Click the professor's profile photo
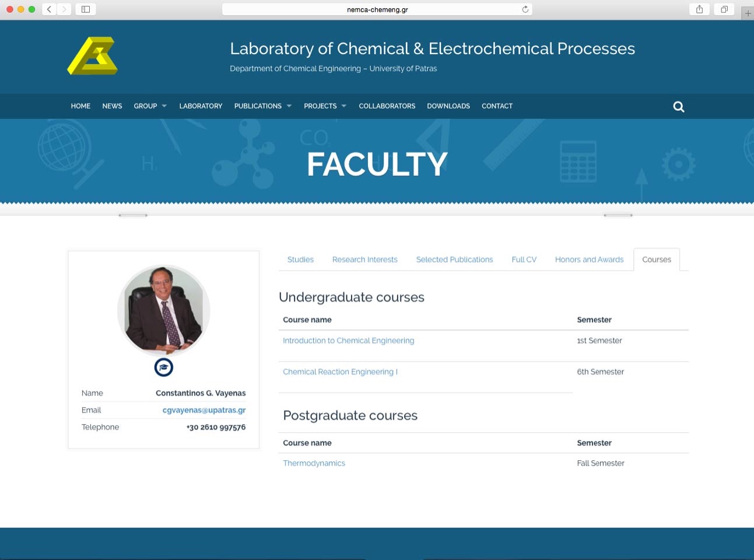Screen dimensions: 754x560 point(164,310)
